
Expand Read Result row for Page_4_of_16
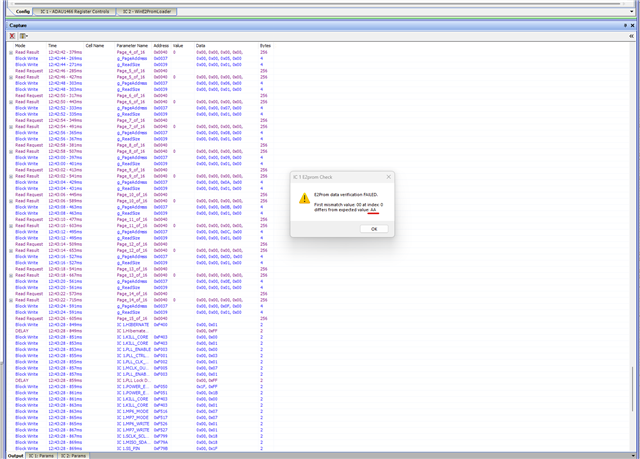[x=11, y=52]
